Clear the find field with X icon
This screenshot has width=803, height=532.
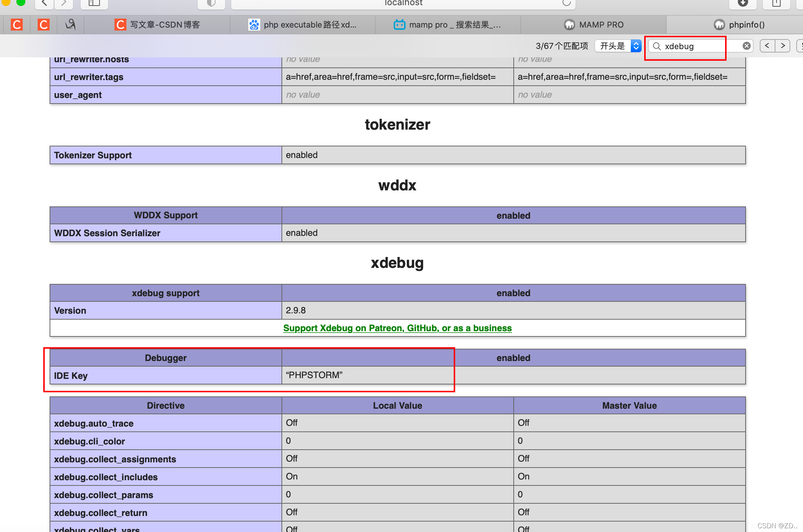(x=746, y=46)
